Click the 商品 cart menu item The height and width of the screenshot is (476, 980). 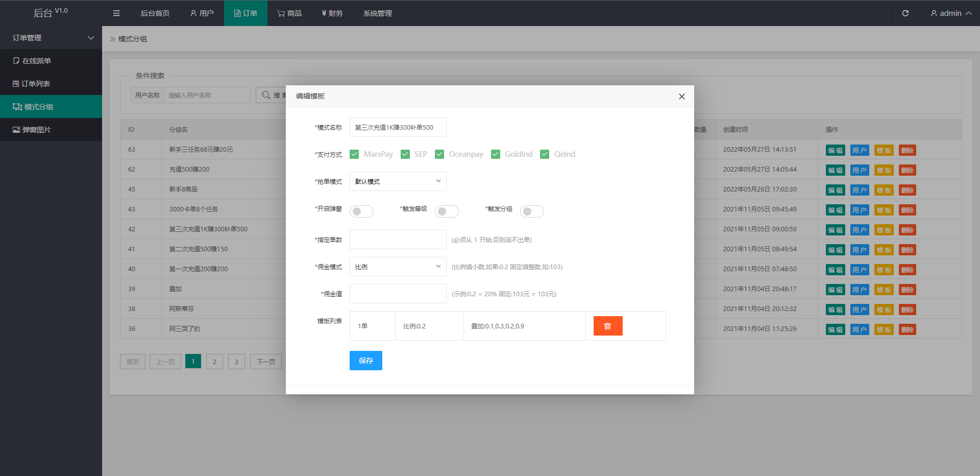289,13
